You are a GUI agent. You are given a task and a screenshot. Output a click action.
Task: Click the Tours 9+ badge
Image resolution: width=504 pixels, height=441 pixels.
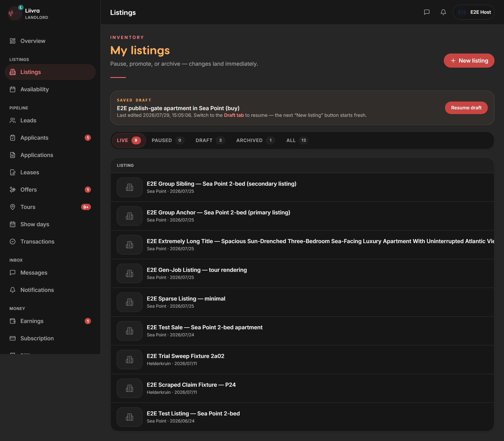pyautogui.click(x=86, y=207)
